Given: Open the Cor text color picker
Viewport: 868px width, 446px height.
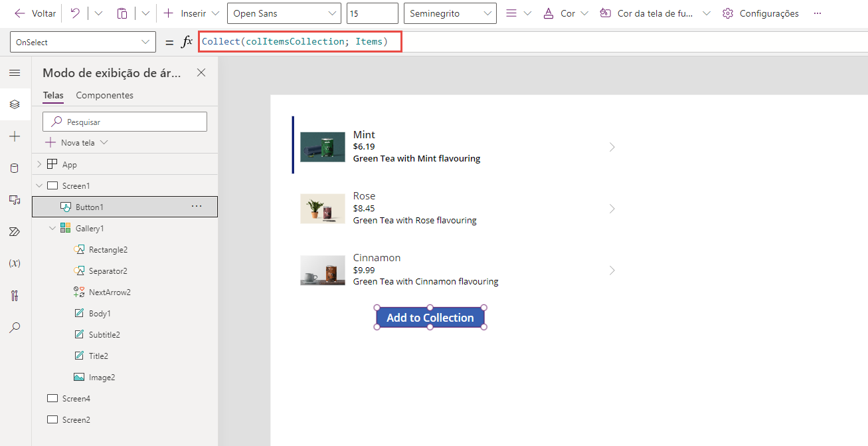Looking at the screenshot, I should pyautogui.click(x=565, y=13).
